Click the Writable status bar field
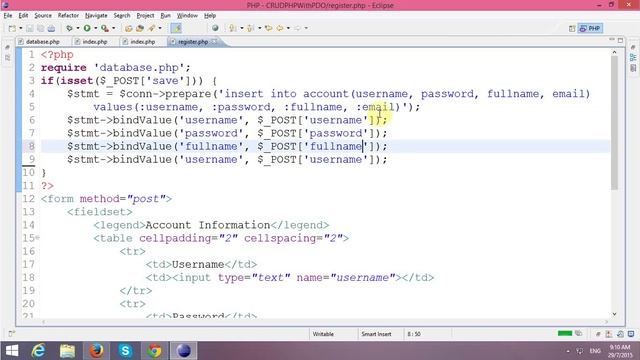 pos(323,334)
